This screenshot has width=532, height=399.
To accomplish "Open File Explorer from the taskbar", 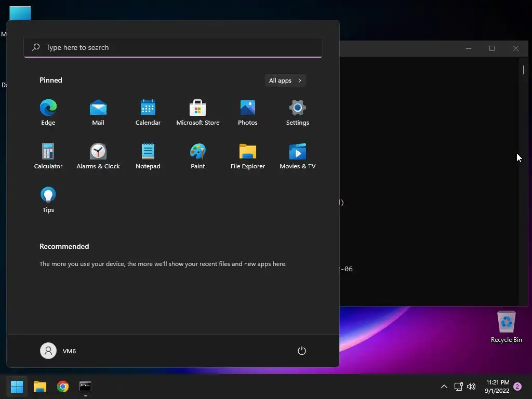I will click(x=39, y=387).
